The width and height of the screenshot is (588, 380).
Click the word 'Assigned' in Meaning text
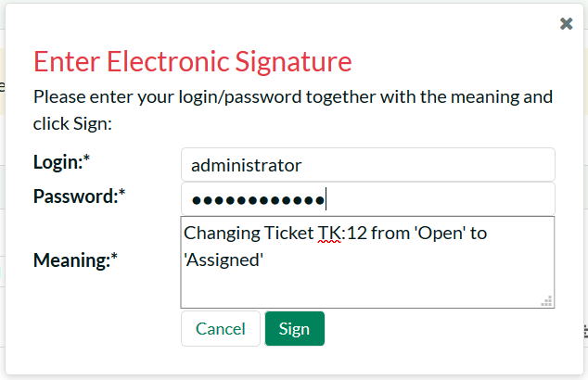[225, 261]
